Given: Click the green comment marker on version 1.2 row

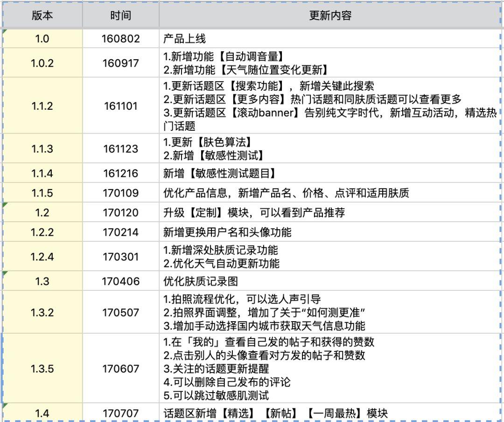Looking at the screenshot, I should (5, 205).
